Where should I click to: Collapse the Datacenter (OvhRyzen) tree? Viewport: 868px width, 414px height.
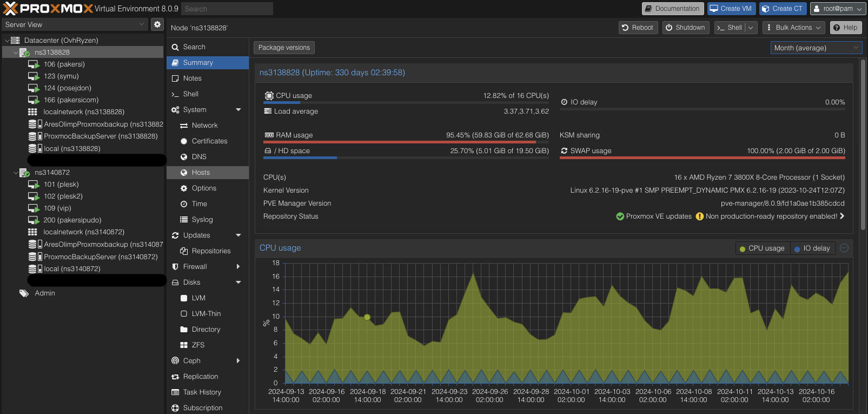(7, 41)
